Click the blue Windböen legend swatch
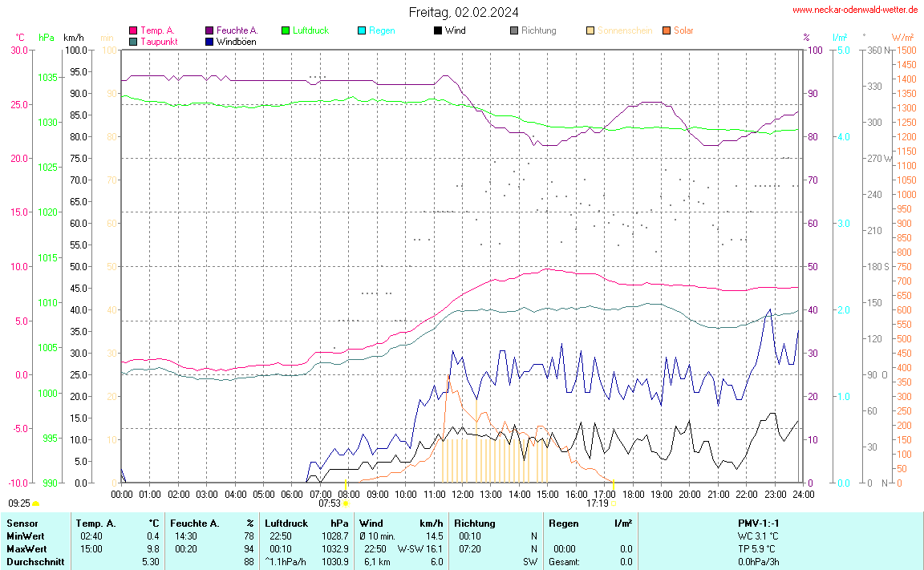Image resolution: width=924 pixels, height=570 pixels. pos(209,41)
